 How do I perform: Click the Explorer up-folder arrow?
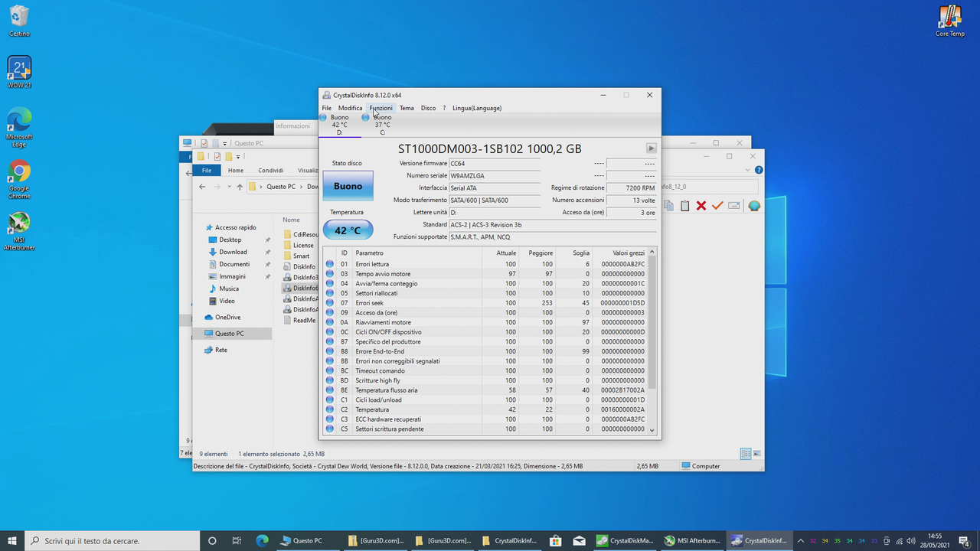point(240,187)
